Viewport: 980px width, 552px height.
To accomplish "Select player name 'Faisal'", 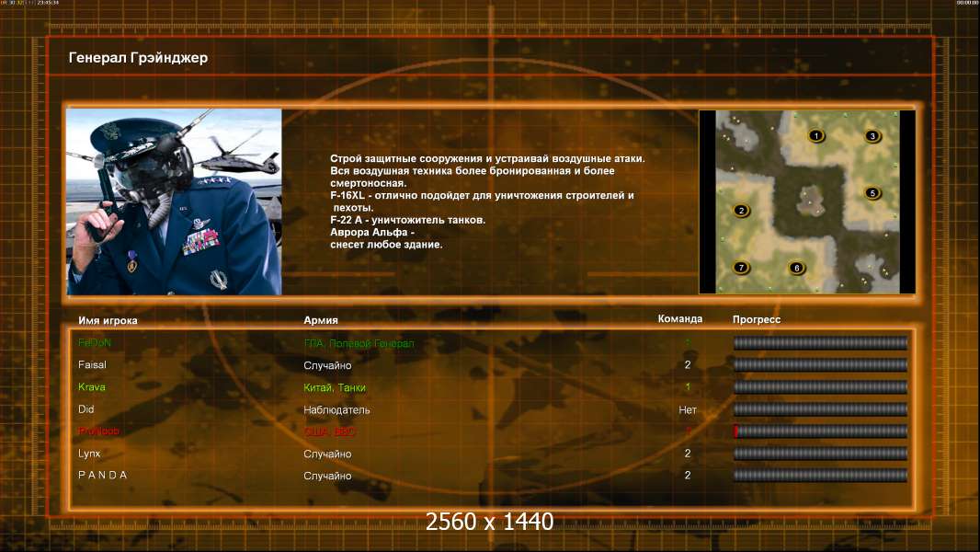I will click(92, 364).
